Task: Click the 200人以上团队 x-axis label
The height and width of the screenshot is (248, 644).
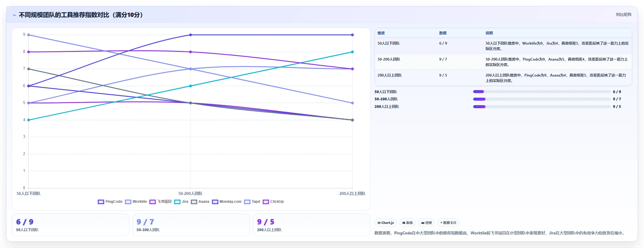Action: pyautogui.click(x=352, y=193)
